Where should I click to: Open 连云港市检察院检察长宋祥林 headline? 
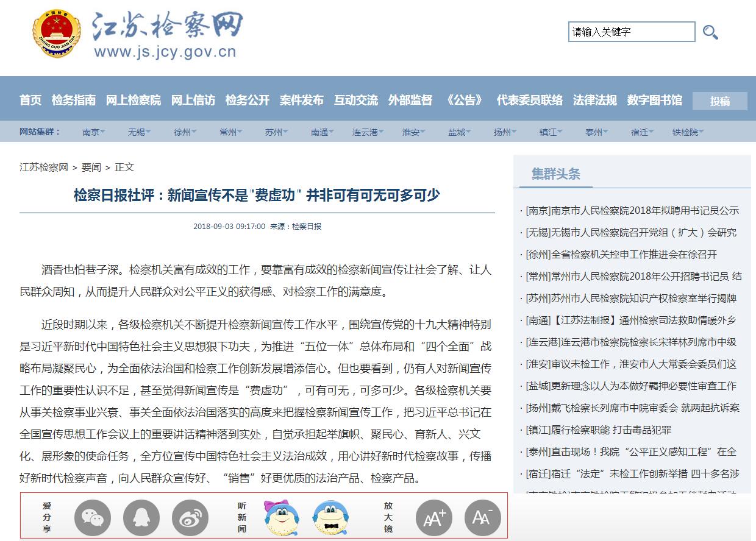click(631, 342)
